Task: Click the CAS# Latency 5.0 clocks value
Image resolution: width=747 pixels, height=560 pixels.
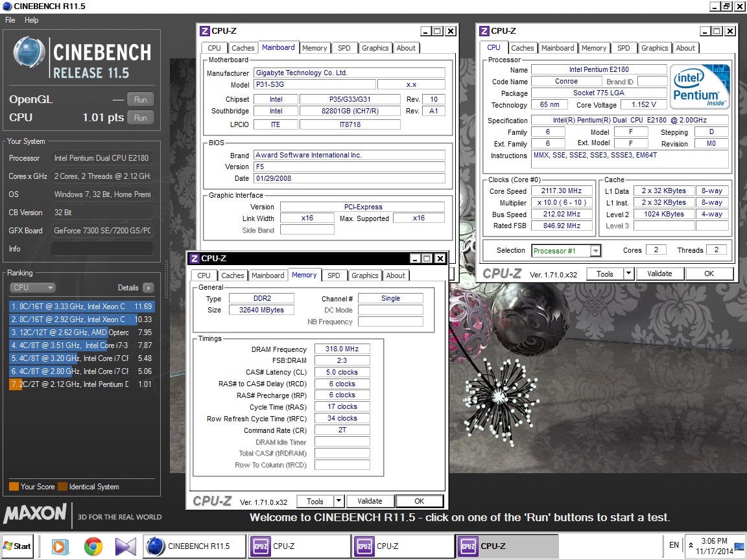Action: tap(342, 373)
